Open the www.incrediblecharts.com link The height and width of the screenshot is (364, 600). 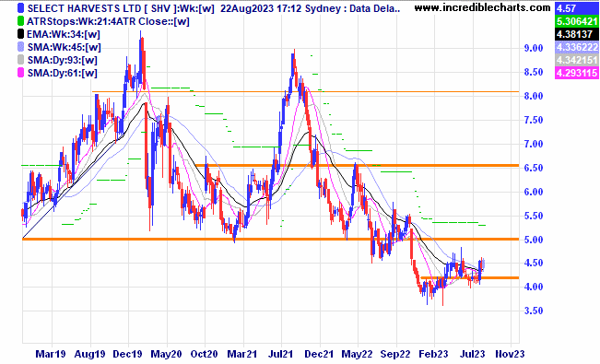(x=483, y=7)
